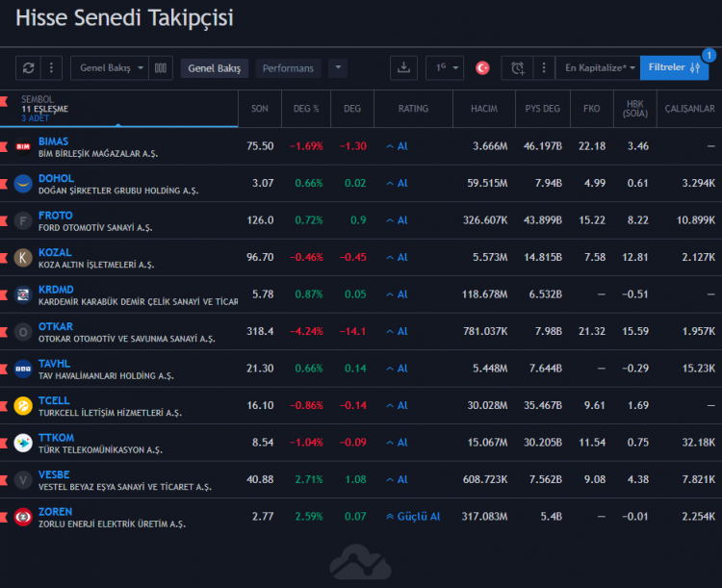Click the VESBE ticker symbol
This screenshot has width=722, height=588.
tap(54, 474)
